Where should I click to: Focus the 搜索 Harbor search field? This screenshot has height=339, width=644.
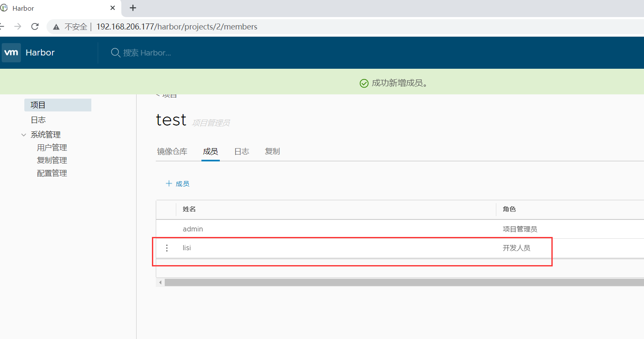147,53
